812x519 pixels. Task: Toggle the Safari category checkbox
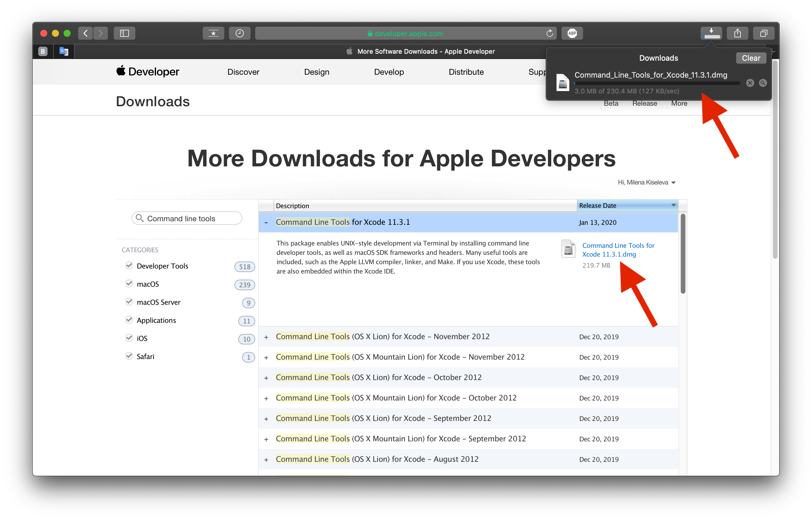pos(129,356)
